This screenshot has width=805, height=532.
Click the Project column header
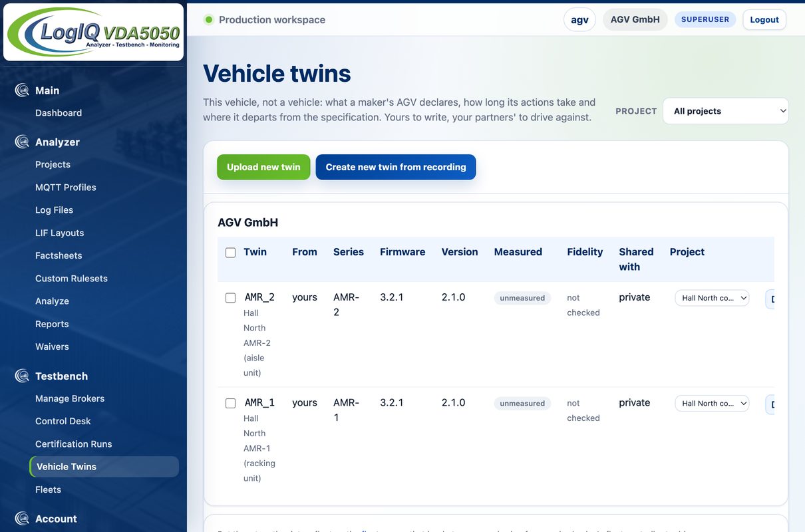click(687, 252)
